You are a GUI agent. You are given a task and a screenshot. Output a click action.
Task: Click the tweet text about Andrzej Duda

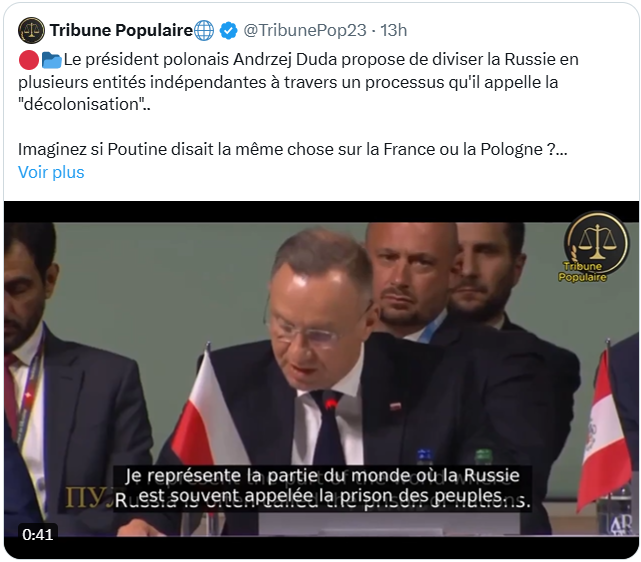[298, 82]
